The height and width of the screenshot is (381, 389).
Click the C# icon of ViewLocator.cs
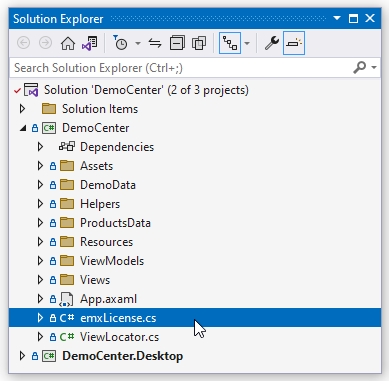pyautogui.click(x=67, y=337)
